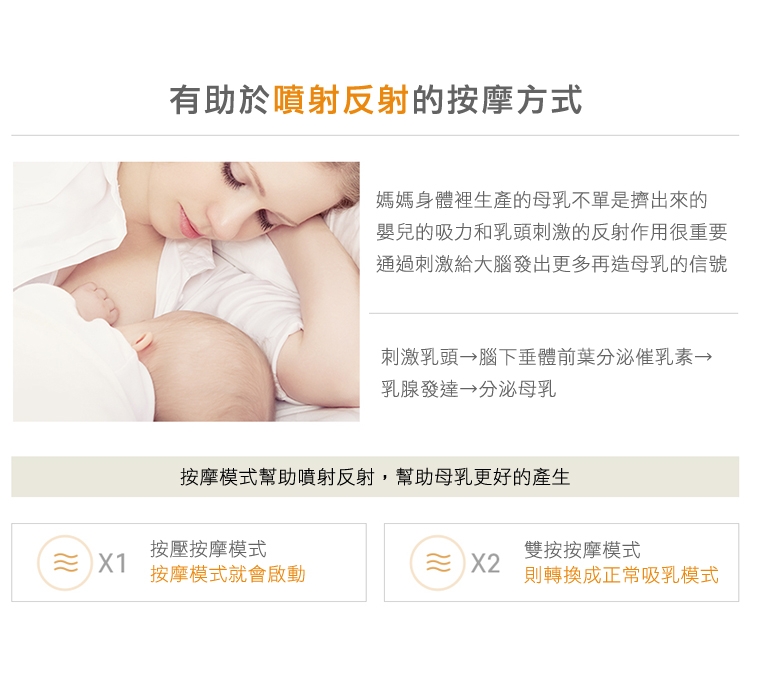Click the 乳腺發達→分泌母乳 line
Image resolution: width=760 pixels, height=680 pixels.
pos(469,389)
